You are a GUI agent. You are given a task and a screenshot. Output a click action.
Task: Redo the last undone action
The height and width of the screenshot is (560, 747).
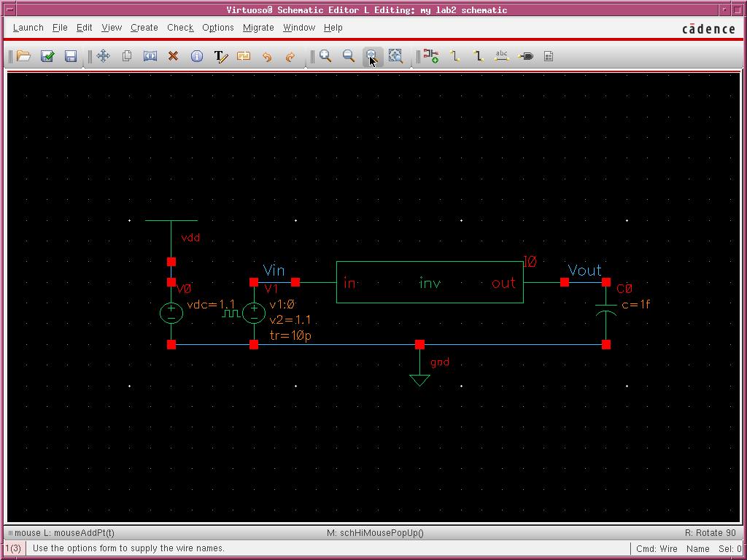290,57
